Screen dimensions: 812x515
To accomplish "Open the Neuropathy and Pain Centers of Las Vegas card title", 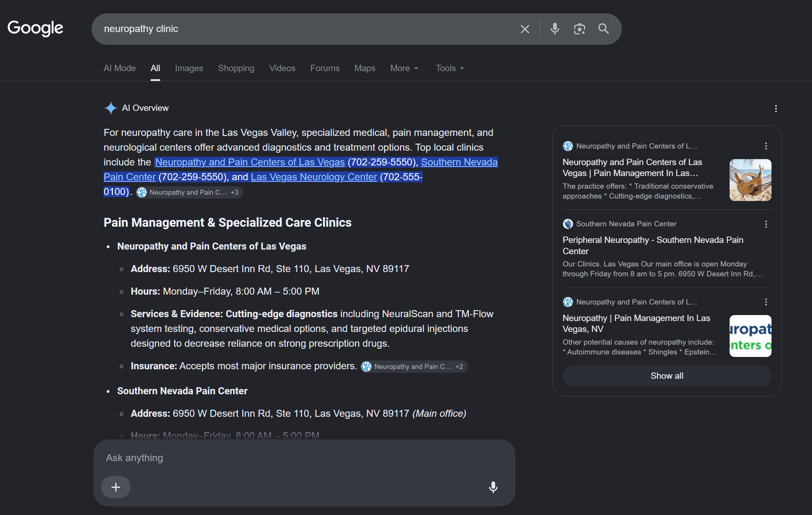I will click(632, 168).
